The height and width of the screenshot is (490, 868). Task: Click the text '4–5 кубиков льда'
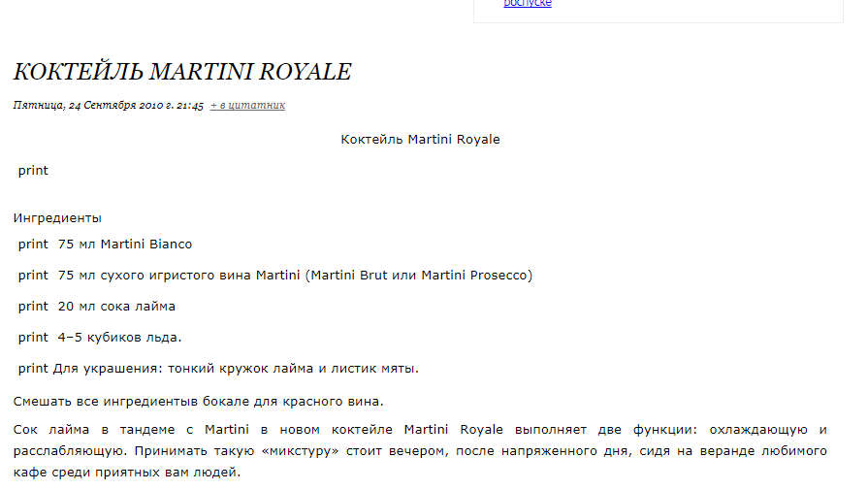119,338
